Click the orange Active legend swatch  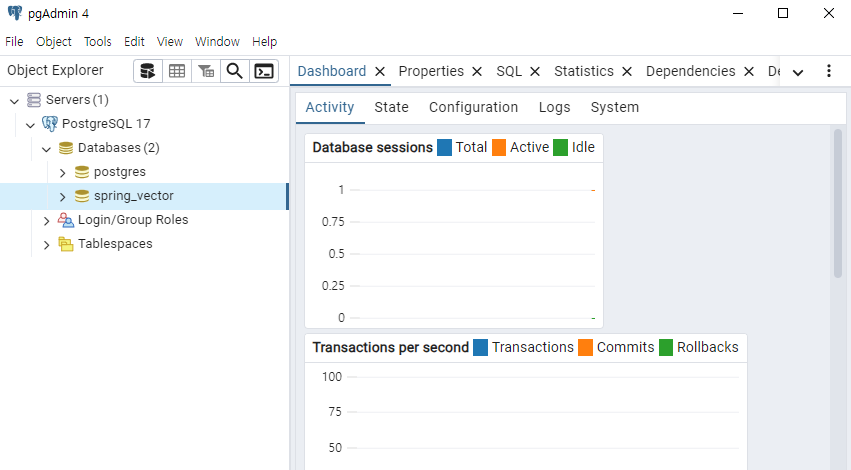[499, 148]
